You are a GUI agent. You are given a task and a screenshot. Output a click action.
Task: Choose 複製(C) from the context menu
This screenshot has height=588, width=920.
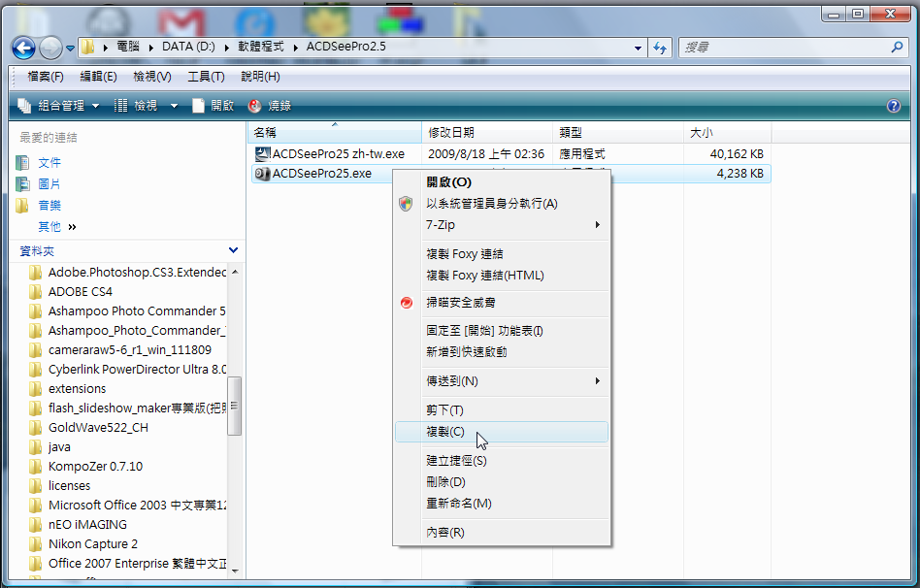click(502, 432)
